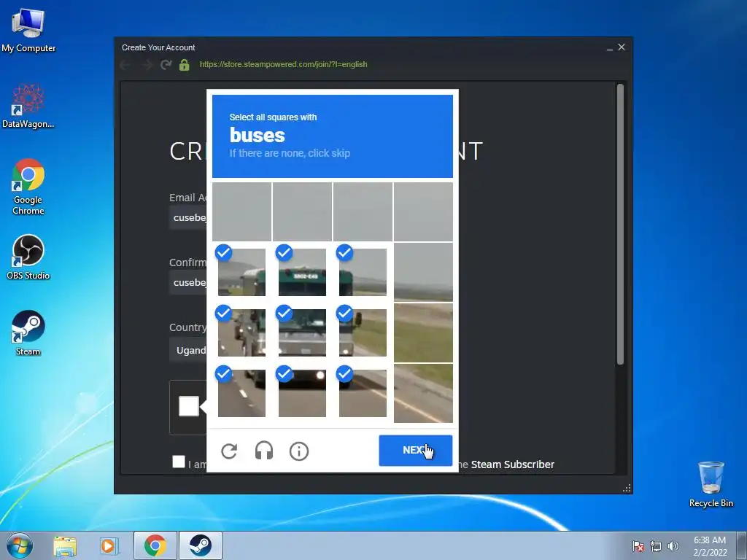The image size is (747, 560).
Task: Deselect the tile showing cars beside bus
Action: click(241, 332)
